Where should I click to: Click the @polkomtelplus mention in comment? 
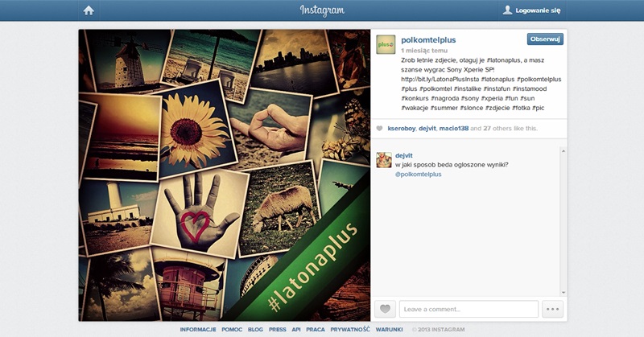click(418, 174)
